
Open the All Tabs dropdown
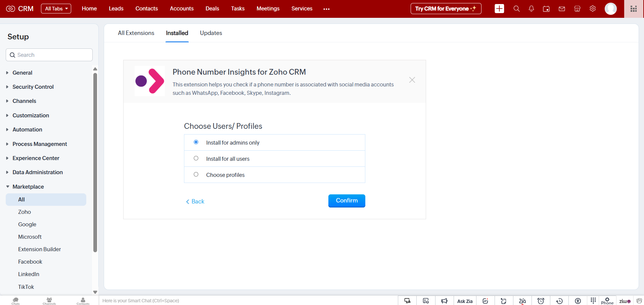click(56, 9)
